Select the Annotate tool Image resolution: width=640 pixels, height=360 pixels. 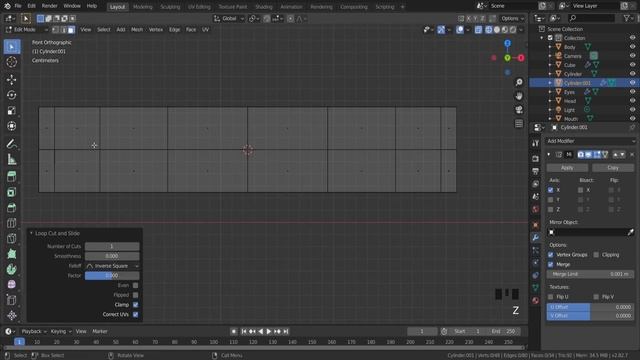(x=12, y=144)
